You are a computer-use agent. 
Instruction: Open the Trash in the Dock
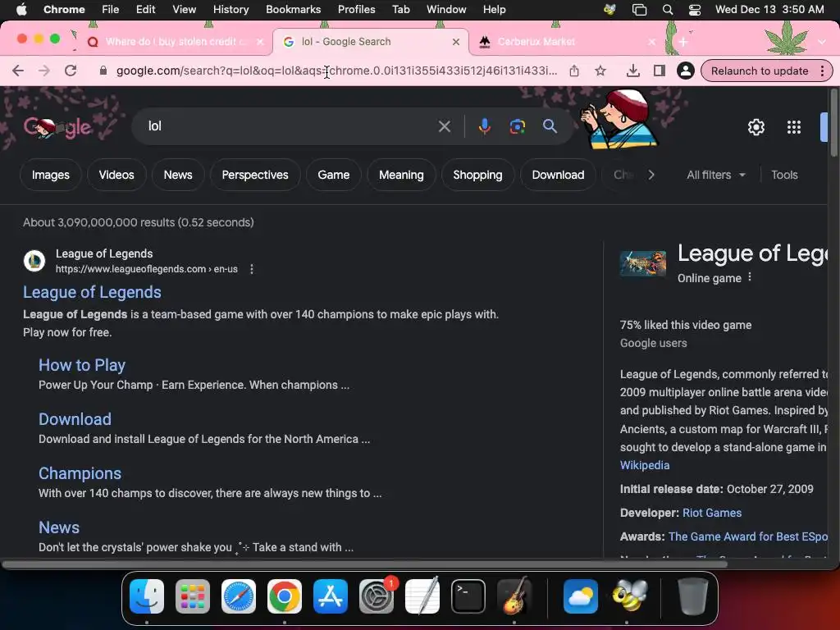(x=693, y=596)
